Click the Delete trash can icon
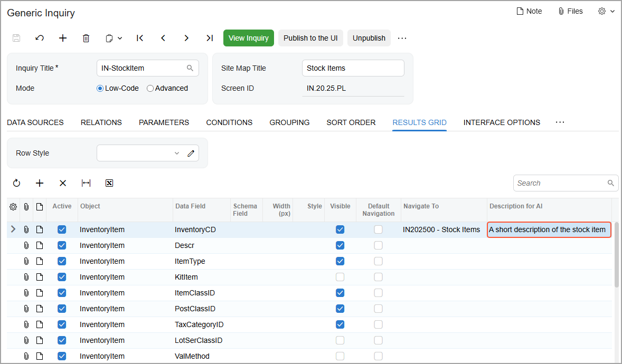Viewport: 622px width, 364px height. point(86,38)
